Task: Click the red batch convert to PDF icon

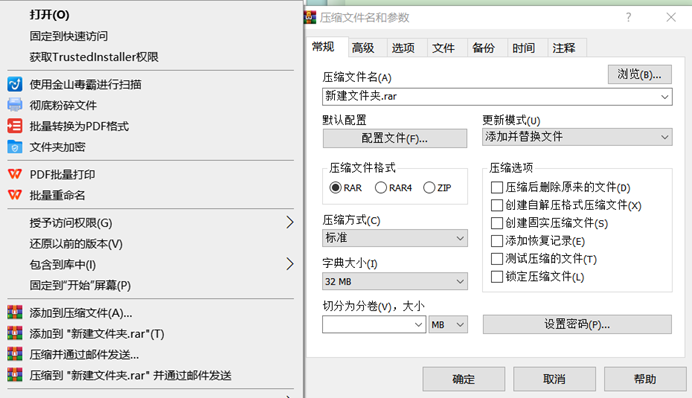Action: click(x=15, y=126)
